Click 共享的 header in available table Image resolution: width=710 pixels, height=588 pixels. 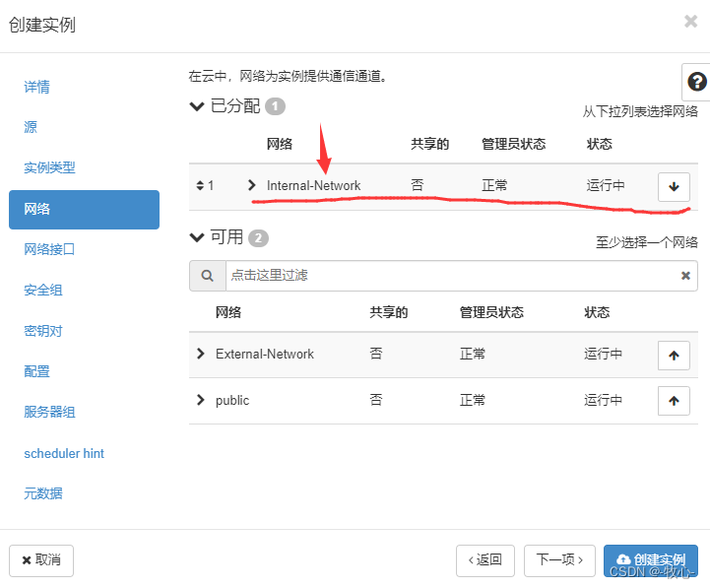pyautogui.click(x=389, y=312)
